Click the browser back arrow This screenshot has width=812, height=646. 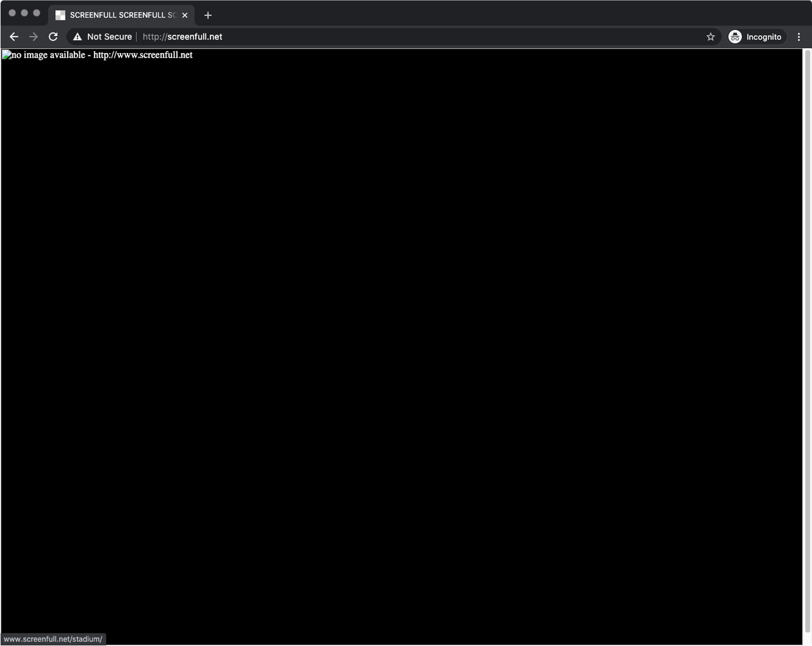pos(14,37)
